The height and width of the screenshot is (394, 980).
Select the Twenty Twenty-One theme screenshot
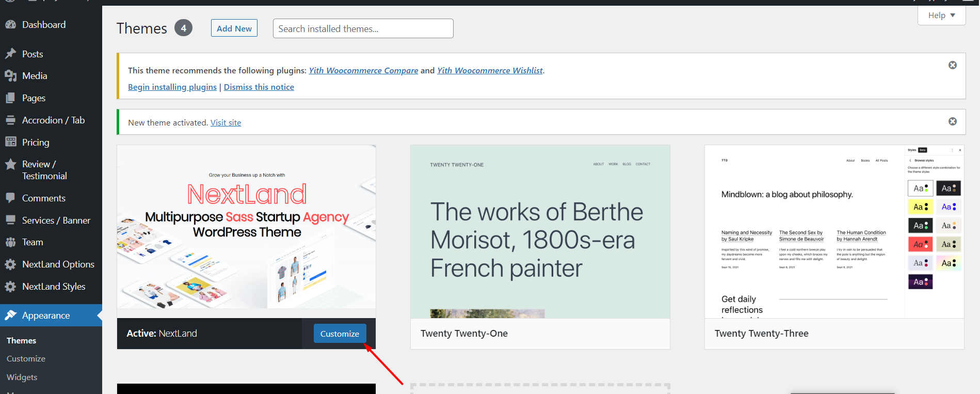pos(540,231)
